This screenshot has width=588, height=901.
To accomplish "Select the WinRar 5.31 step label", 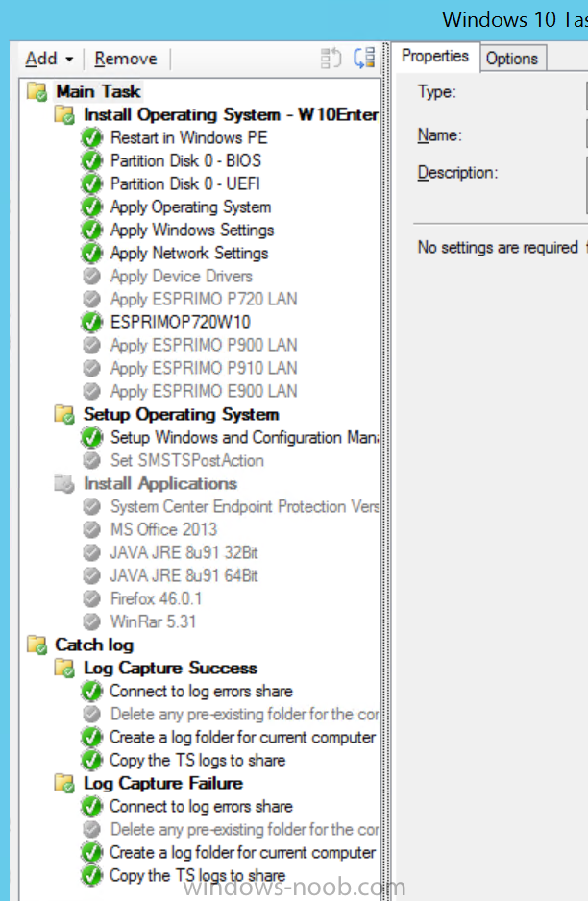I will coord(153,621).
